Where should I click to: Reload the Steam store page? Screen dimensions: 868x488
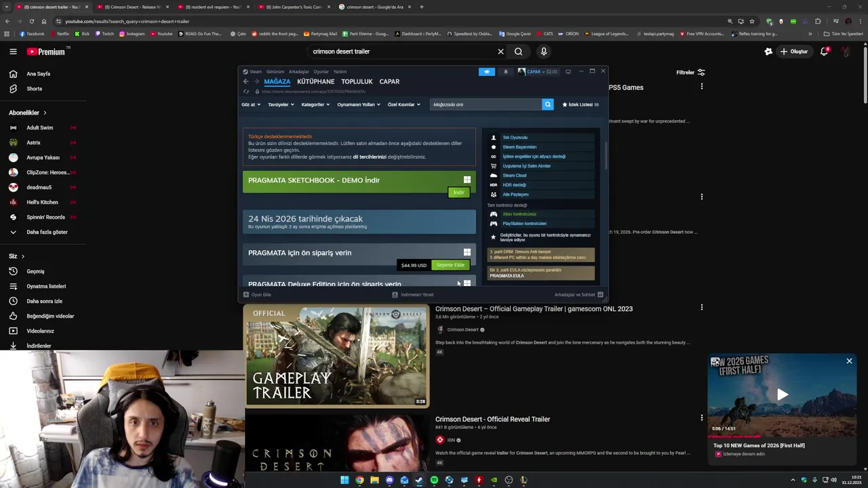click(245, 91)
